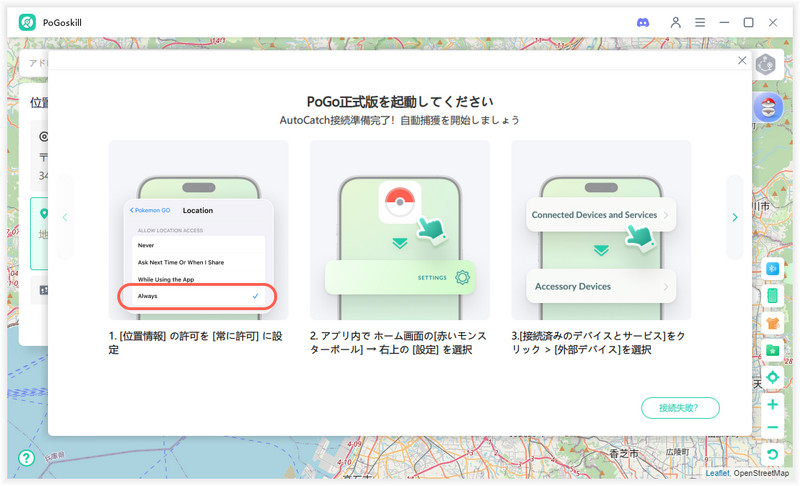Click the orange shirt icon in sidebar
The image size is (800, 486).
(x=772, y=323)
